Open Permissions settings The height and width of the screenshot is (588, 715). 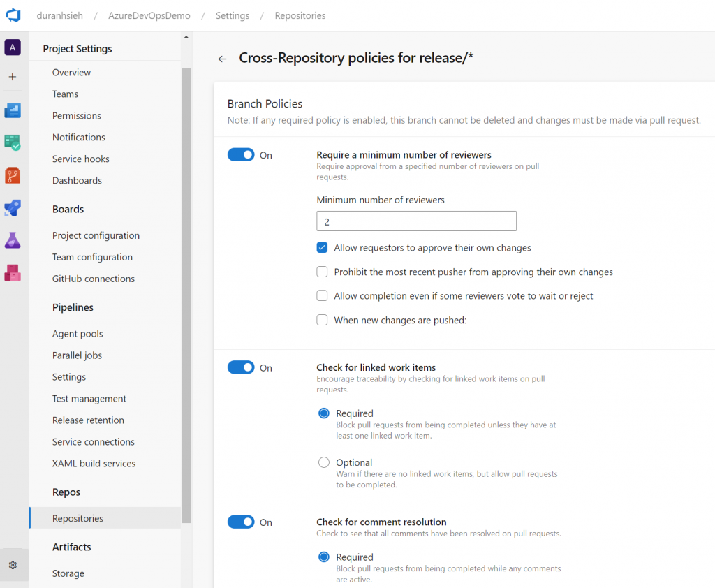[x=77, y=115]
